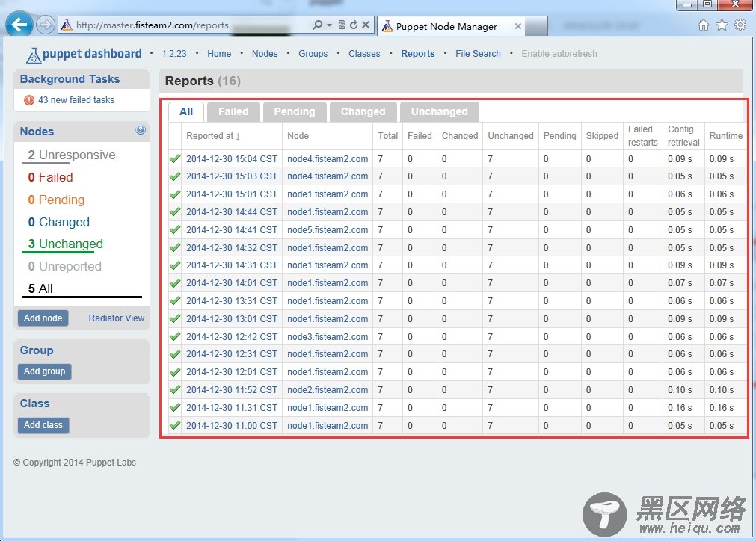Show the 2 Unresponsive nodes
The width and height of the screenshot is (756, 541).
coord(72,155)
